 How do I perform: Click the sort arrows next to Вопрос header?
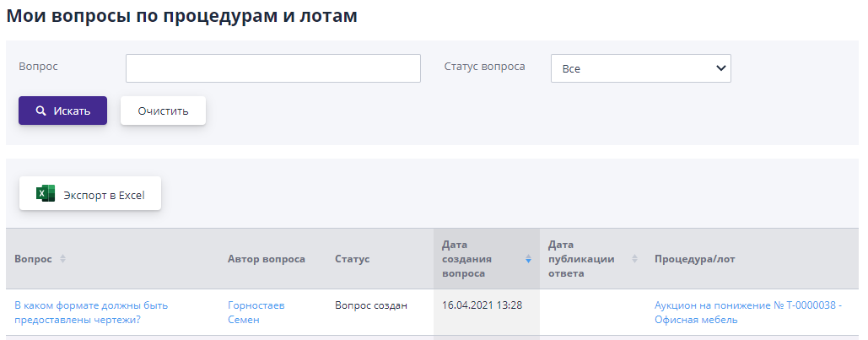(62, 259)
